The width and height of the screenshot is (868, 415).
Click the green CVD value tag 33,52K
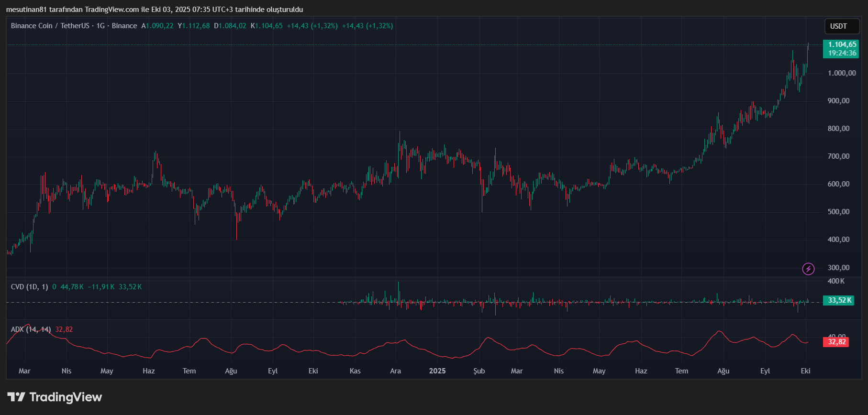coord(840,300)
